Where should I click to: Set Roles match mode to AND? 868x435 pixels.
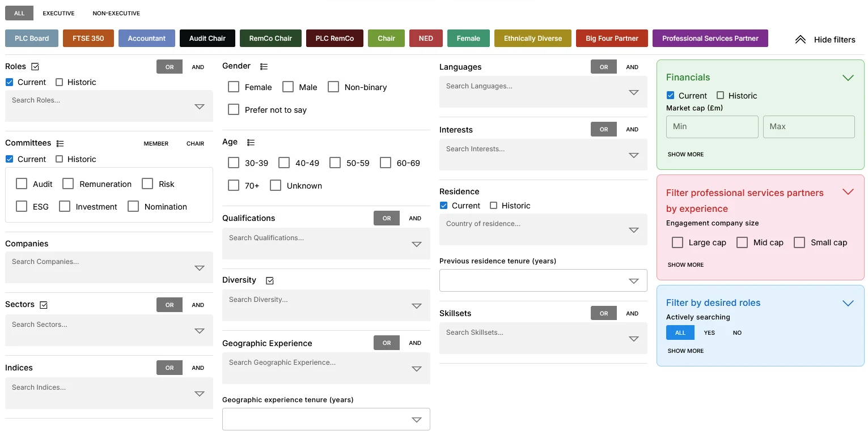point(198,67)
